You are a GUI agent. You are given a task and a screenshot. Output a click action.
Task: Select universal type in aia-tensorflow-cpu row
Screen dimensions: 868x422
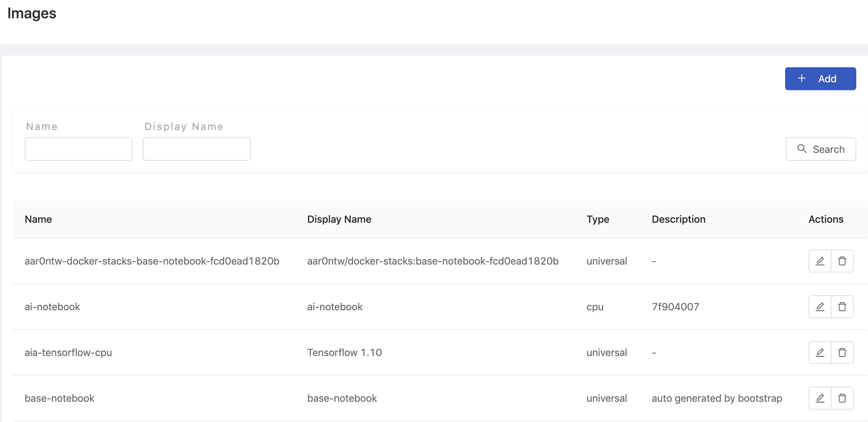tap(607, 352)
